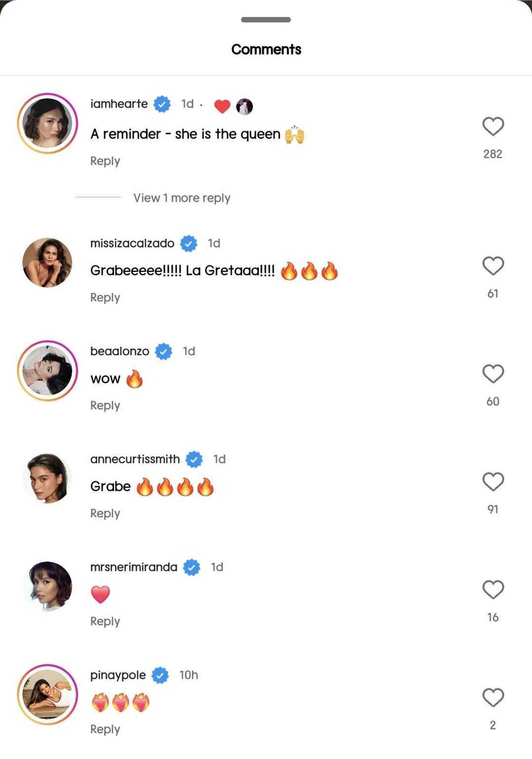The width and height of the screenshot is (532, 759).
Task: Open the annecurtissmith username link
Action: (135, 459)
